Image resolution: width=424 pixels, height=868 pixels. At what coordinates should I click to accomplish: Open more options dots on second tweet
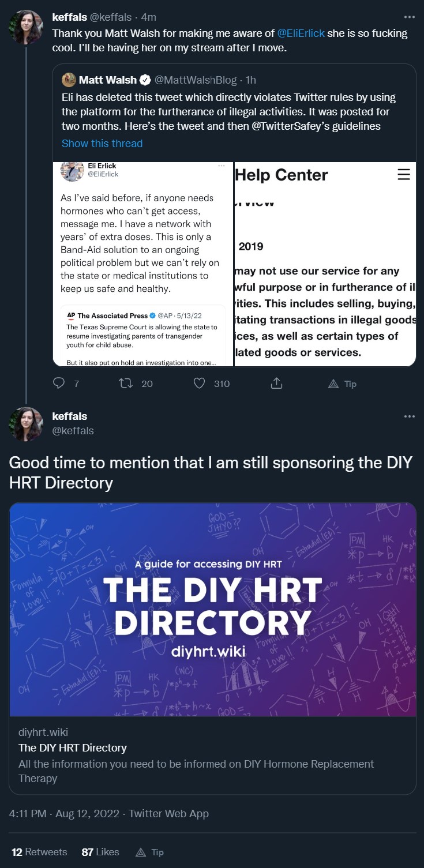click(410, 416)
